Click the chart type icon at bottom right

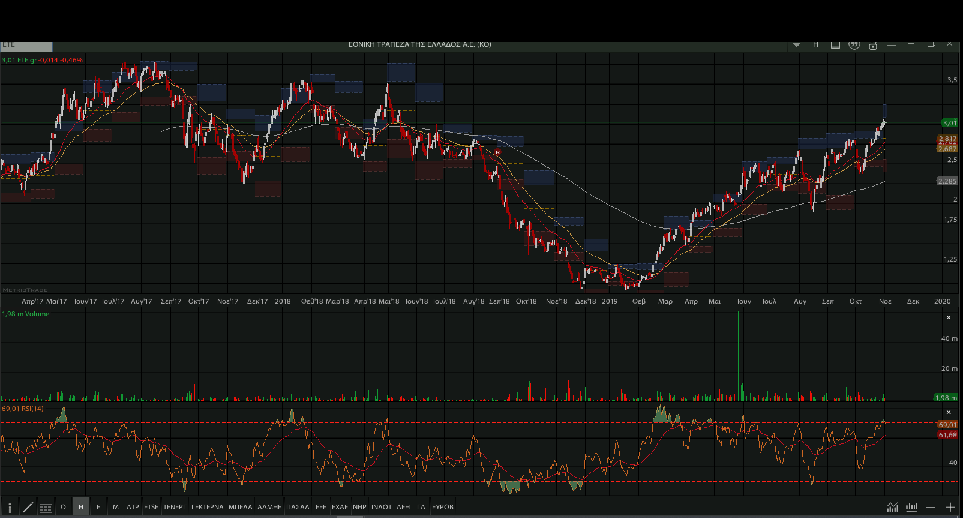coord(891,508)
